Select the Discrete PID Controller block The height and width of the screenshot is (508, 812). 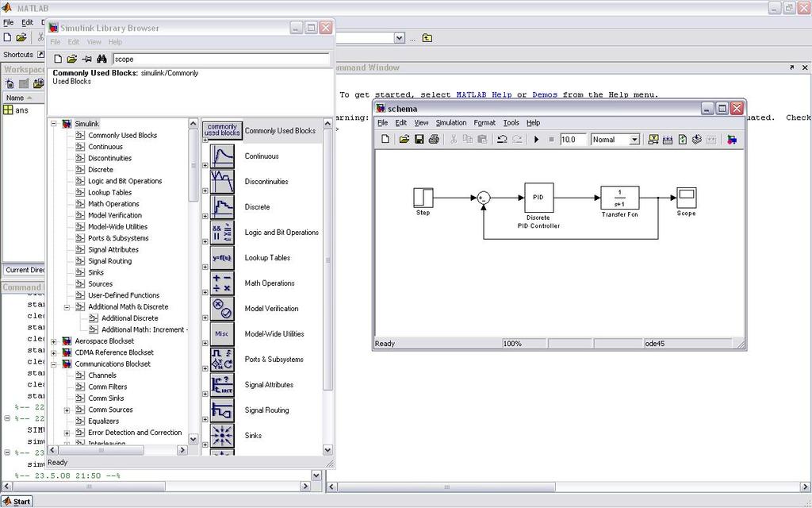[538, 198]
